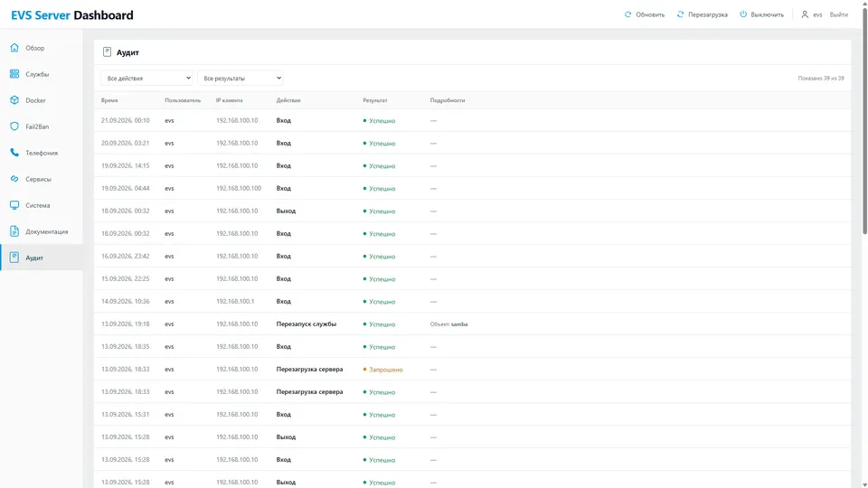Click the Обновить button
This screenshot has width=868, height=488.
tap(645, 14)
